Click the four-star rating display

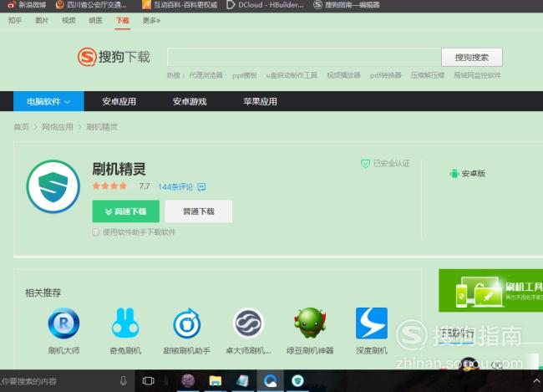(x=114, y=186)
